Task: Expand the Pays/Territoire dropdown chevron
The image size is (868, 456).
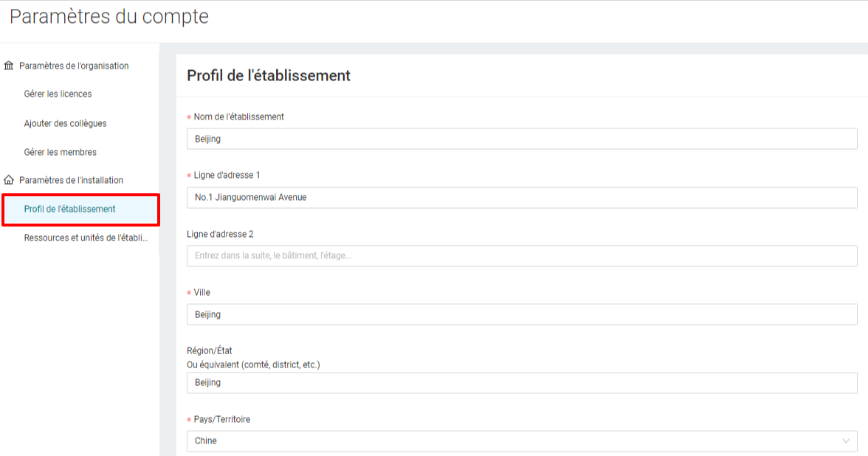Action: point(846,441)
